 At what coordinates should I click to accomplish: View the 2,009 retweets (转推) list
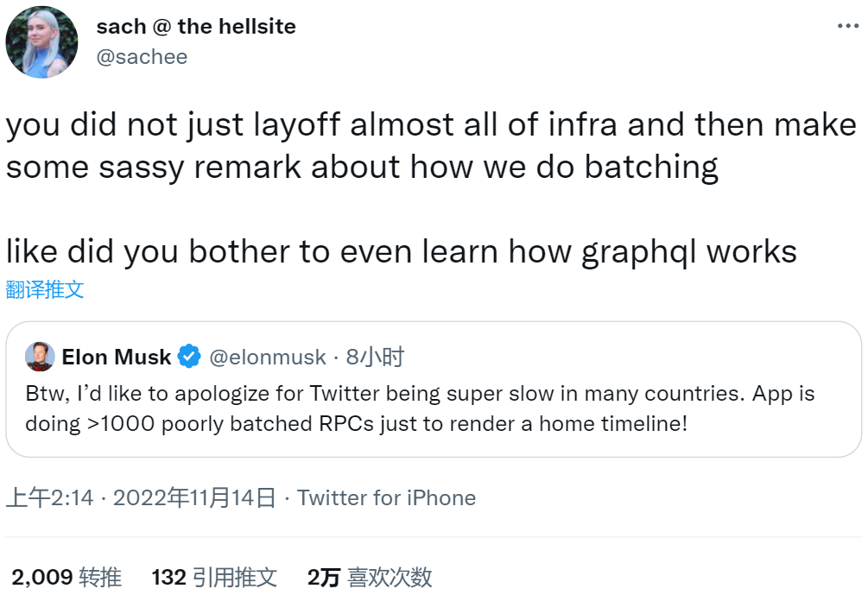[67, 577]
